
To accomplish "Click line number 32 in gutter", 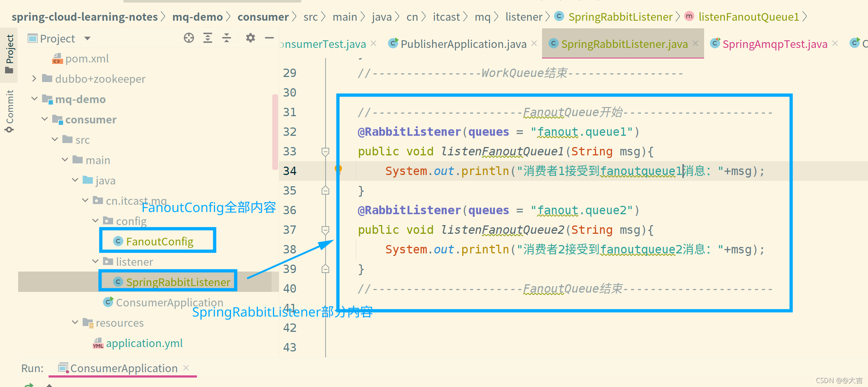I will tap(290, 132).
